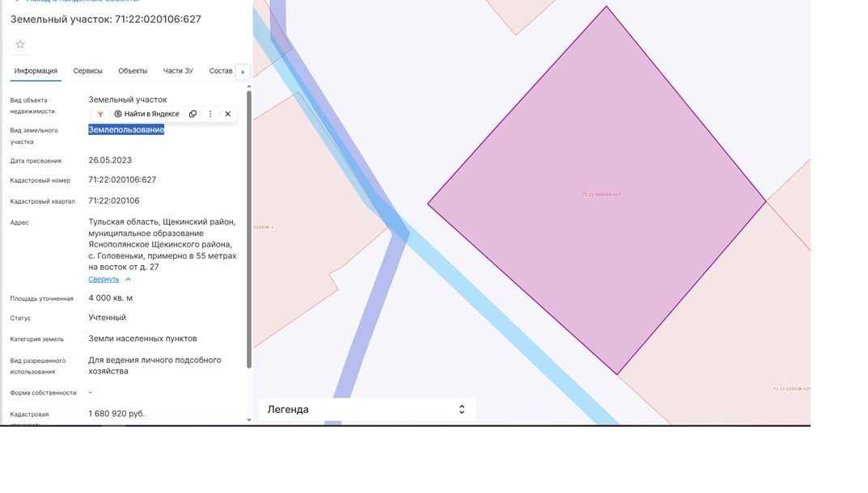Switch to Части ЗУ tab
The width and height of the screenshot is (868, 493).
coord(178,71)
